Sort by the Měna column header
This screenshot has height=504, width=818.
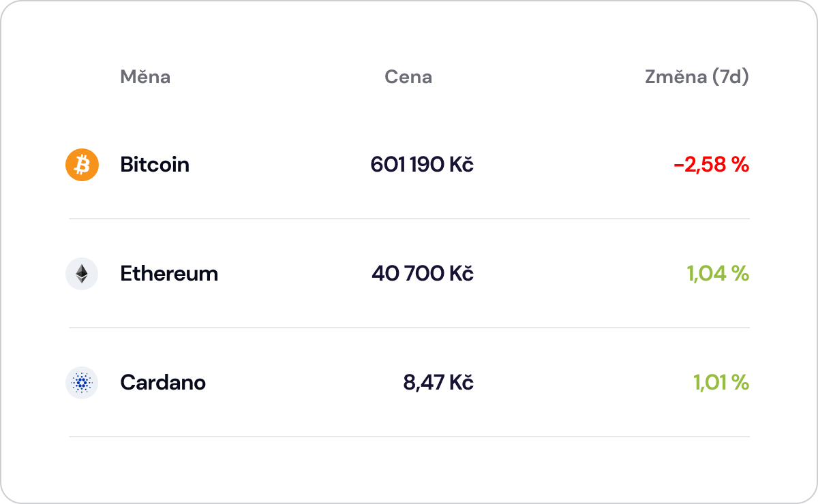(x=145, y=77)
